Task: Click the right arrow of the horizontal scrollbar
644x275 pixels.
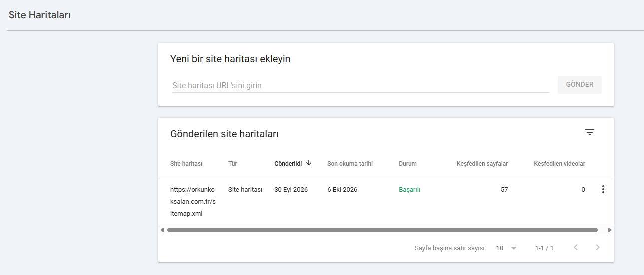Action: [x=609, y=230]
